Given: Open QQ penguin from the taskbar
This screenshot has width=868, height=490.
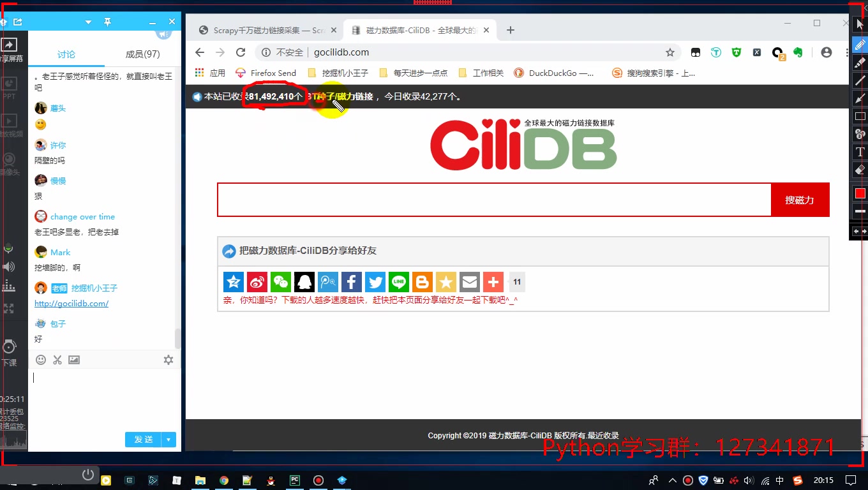Looking at the screenshot, I should (271, 480).
